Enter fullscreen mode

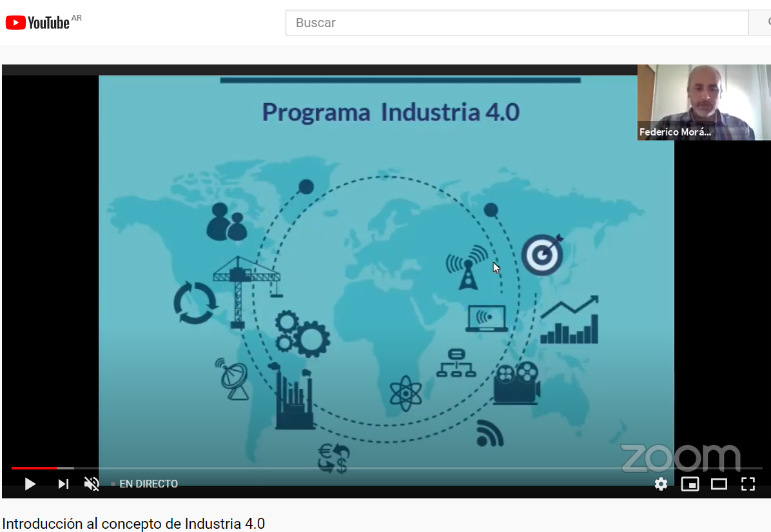tap(748, 484)
